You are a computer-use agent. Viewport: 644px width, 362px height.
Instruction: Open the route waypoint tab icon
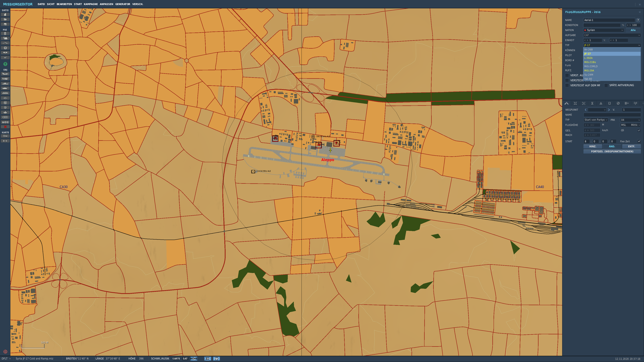[567, 103]
